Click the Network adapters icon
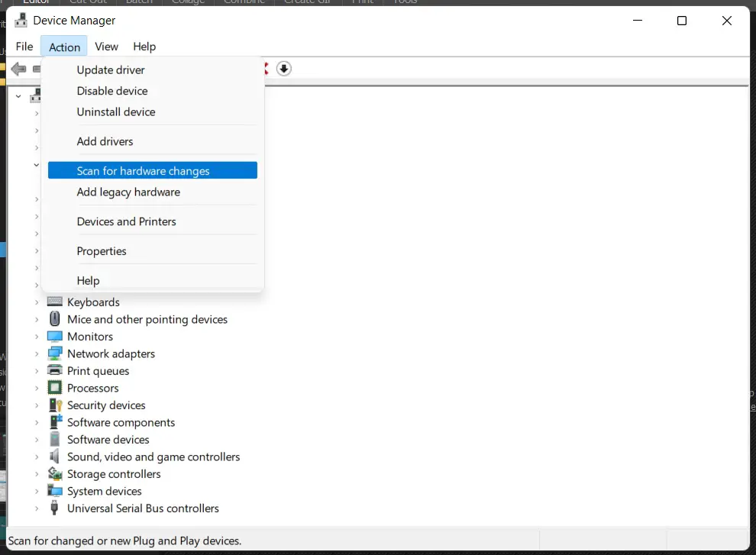Screen dimensions: 756x555 click(54, 353)
